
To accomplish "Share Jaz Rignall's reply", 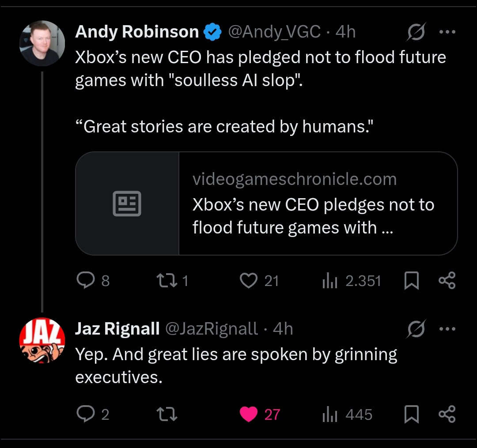I will pyautogui.click(x=447, y=414).
